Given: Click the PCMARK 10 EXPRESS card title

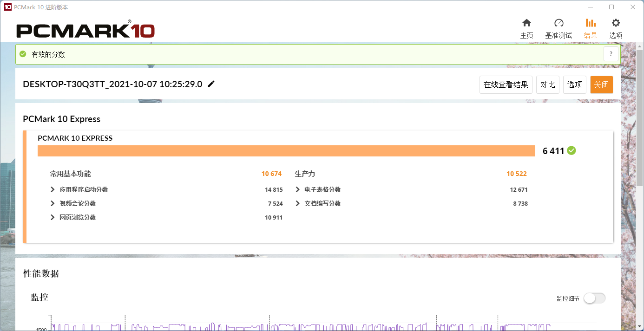Looking at the screenshot, I should [x=75, y=138].
